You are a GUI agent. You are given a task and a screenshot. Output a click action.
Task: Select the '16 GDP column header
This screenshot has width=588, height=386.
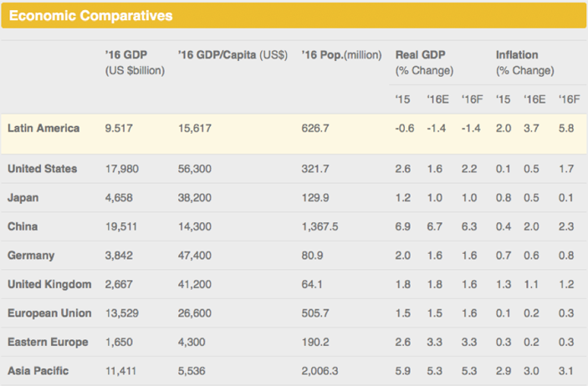135,63
